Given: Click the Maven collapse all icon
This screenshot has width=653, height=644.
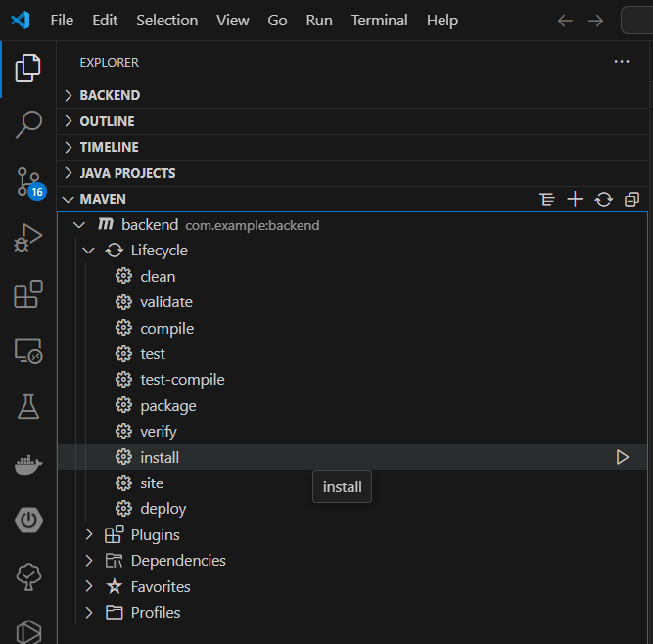Looking at the screenshot, I should coord(631,200).
